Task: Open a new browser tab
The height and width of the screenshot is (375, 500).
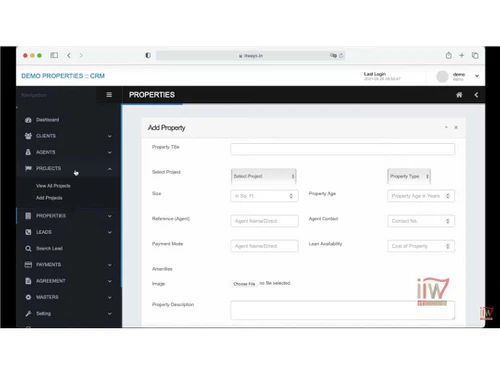Action: pos(462,55)
